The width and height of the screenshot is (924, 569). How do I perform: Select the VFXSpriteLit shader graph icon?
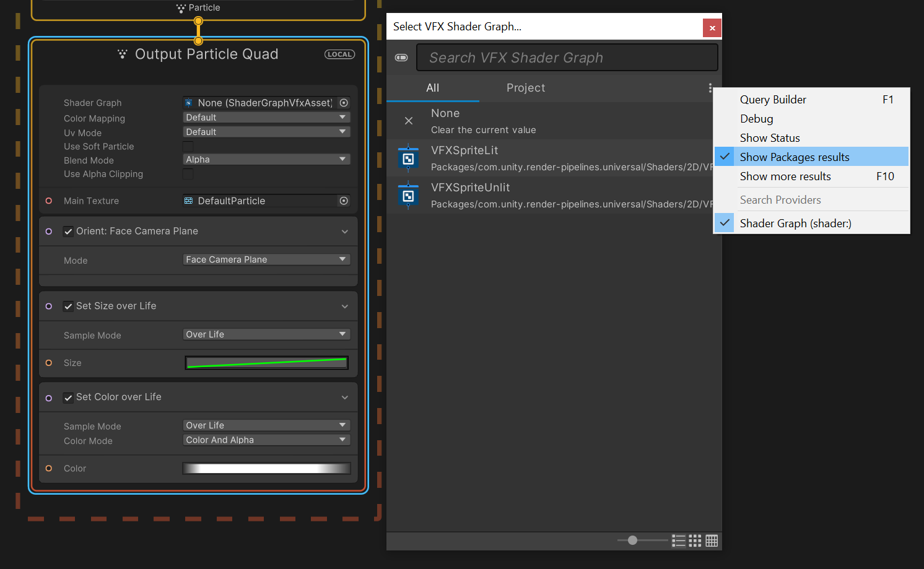[408, 159]
